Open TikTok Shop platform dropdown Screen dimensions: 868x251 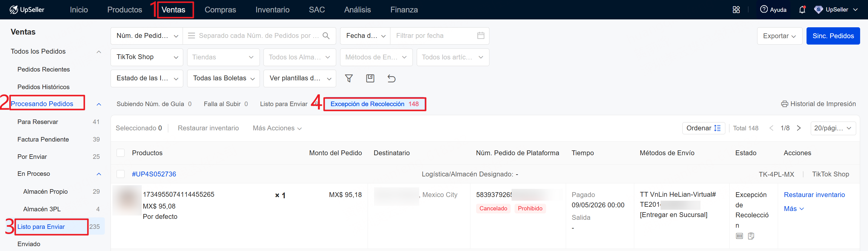coord(147,57)
